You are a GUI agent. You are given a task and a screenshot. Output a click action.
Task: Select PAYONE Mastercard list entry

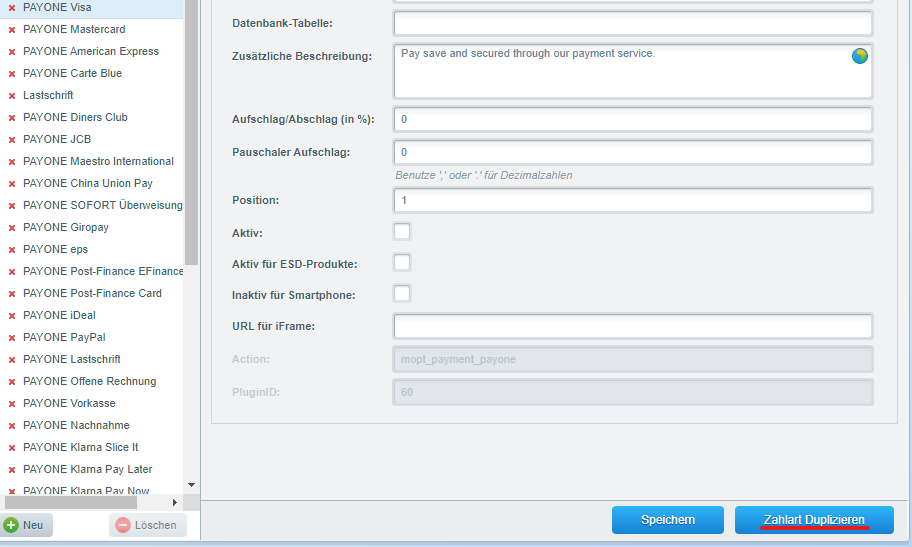(x=91, y=29)
